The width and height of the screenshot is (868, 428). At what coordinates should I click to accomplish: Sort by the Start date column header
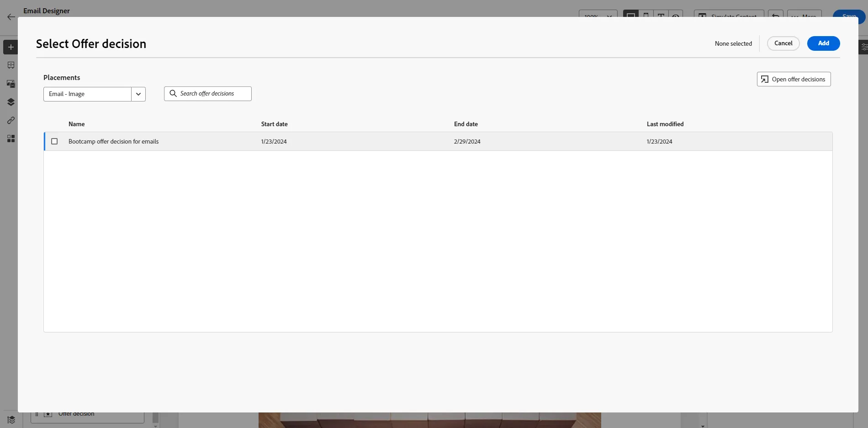click(274, 124)
